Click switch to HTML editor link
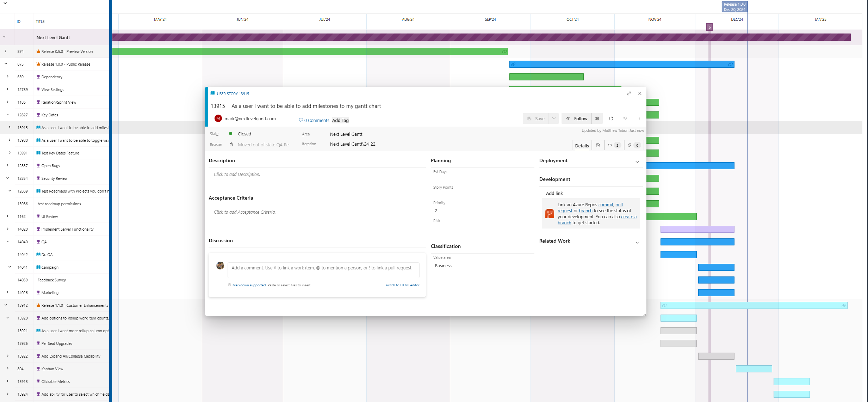Viewport: 868px width, 402px height. coord(402,285)
